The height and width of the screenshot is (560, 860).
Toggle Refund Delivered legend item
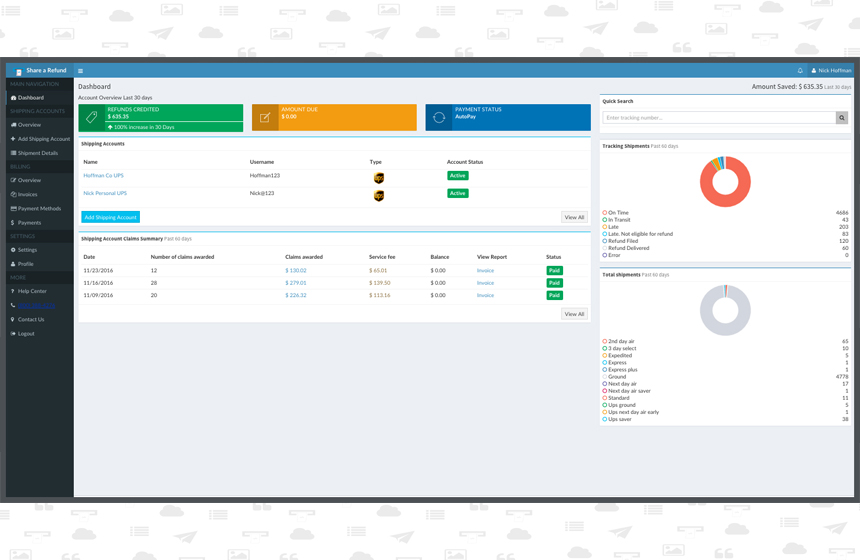626,248
